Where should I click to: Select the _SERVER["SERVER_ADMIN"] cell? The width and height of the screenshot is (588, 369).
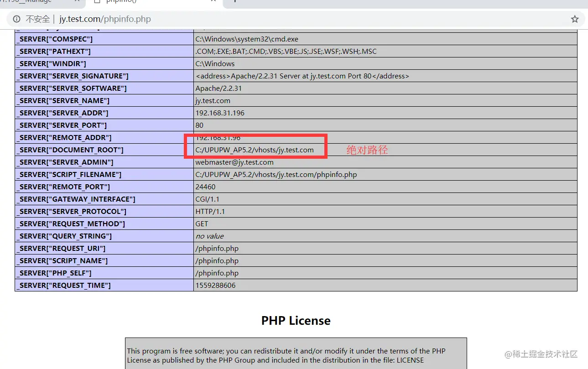pos(104,162)
